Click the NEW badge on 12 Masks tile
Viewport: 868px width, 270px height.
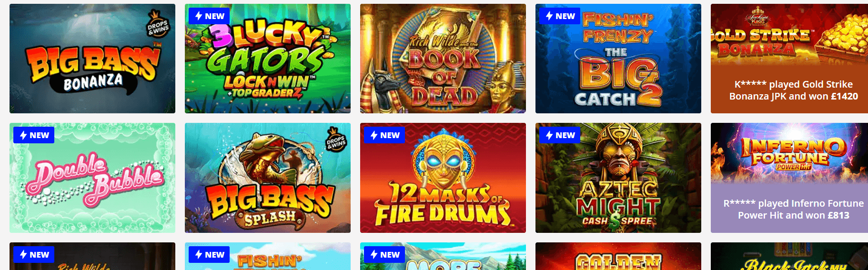(384, 135)
